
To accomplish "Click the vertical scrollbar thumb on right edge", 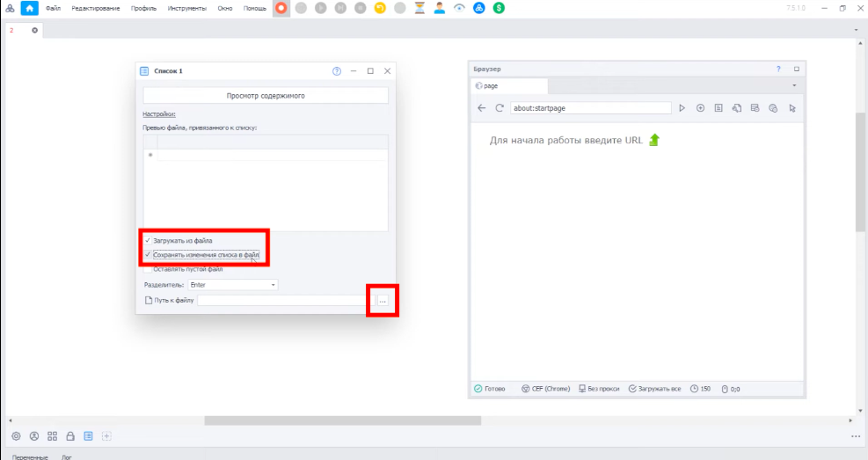I will click(860, 172).
